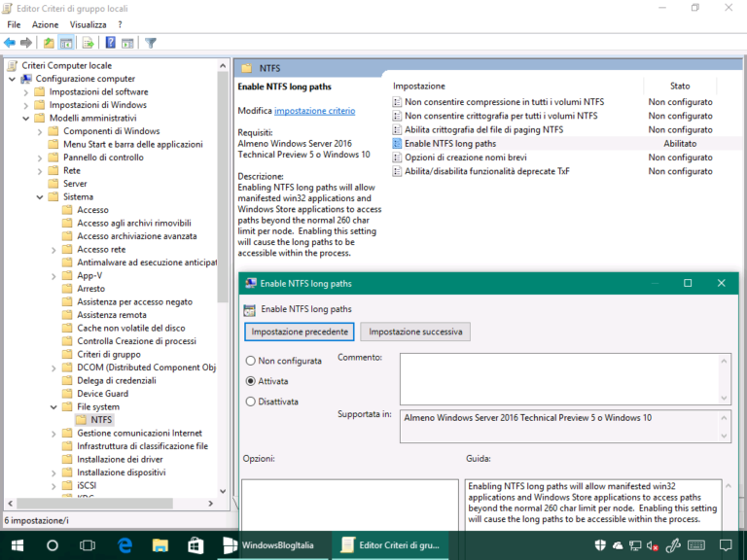The height and width of the screenshot is (560, 747).
Task: Open Windows Defender tray icon
Action: [600, 545]
